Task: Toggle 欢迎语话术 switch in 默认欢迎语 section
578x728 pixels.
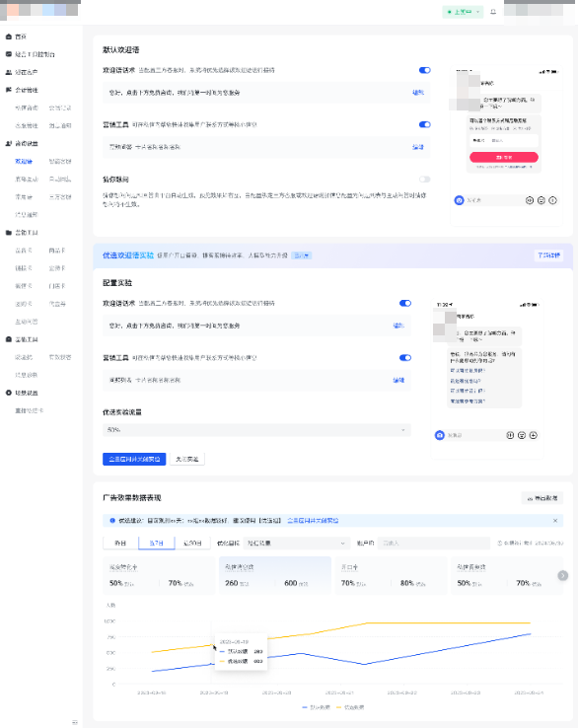Action: (x=425, y=70)
